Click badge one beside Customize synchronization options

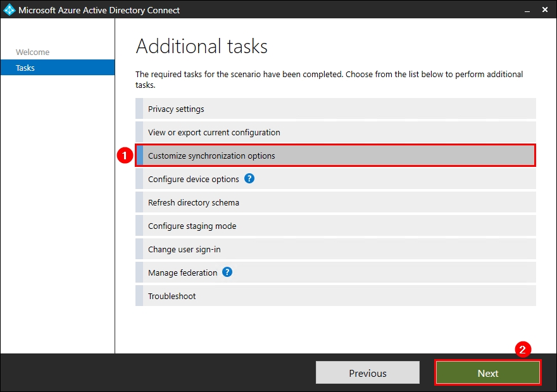tap(125, 155)
